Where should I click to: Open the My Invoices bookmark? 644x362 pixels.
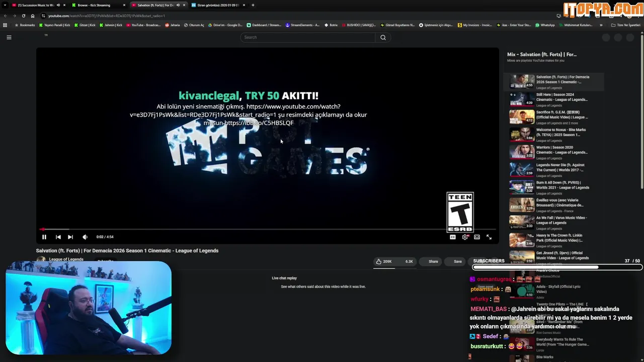(474, 25)
